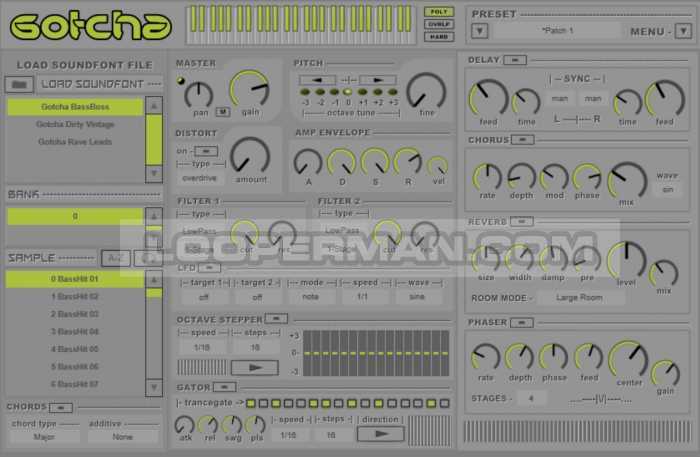Toggle the gator switch
Viewport: 700px width, 457px height.
pyautogui.click(x=225, y=387)
